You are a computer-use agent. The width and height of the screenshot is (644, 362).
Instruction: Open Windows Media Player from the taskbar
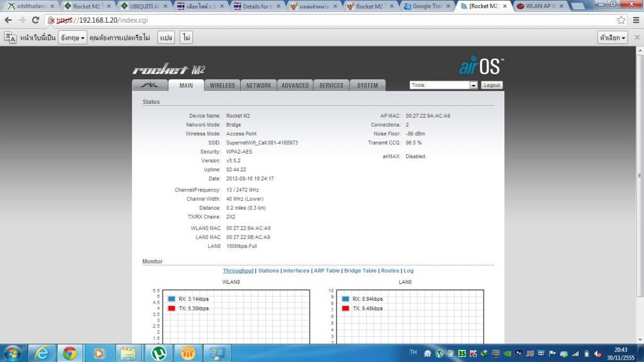click(x=99, y=353)
